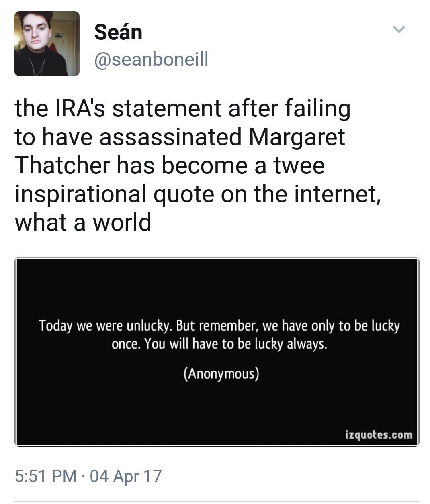Image resolution: width=430 pixels, height=504 pixels.
Task: Click the izquotes.com watermark
Action: (379, 435)
